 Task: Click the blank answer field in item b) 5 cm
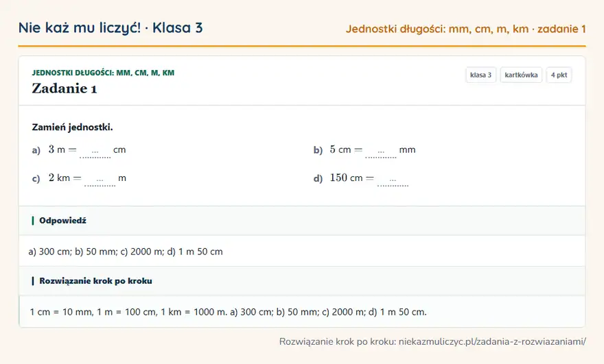(381, 151)
